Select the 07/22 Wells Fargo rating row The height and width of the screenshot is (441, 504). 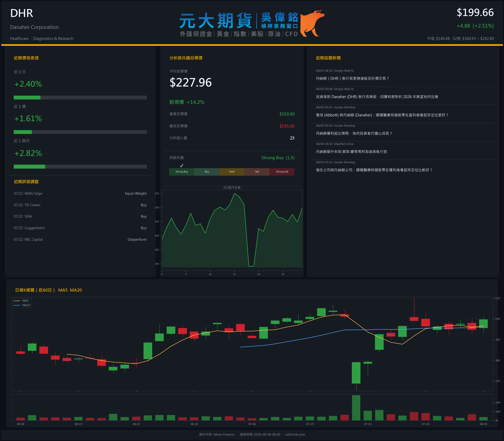(x=80, y=194)
